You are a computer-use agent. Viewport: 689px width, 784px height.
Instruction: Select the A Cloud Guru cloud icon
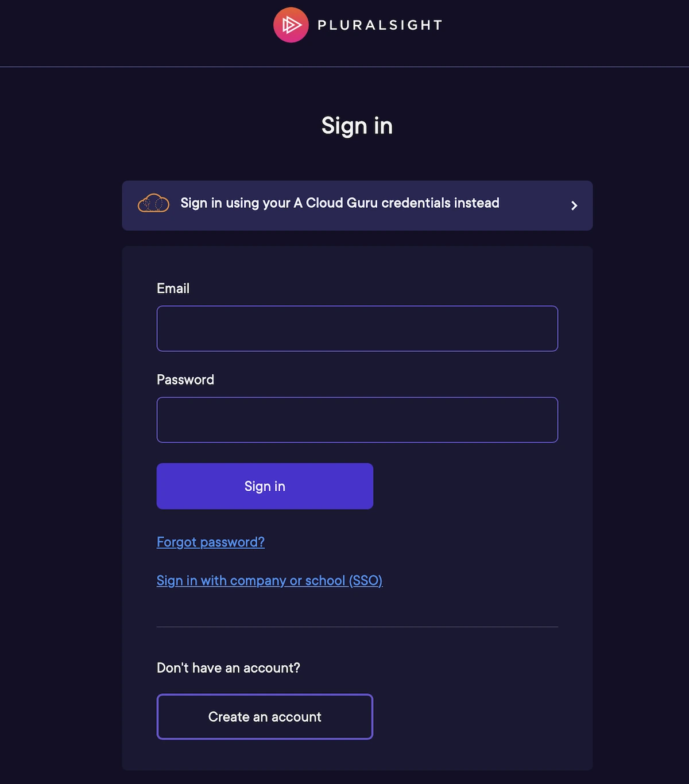[x=153, y=204]
